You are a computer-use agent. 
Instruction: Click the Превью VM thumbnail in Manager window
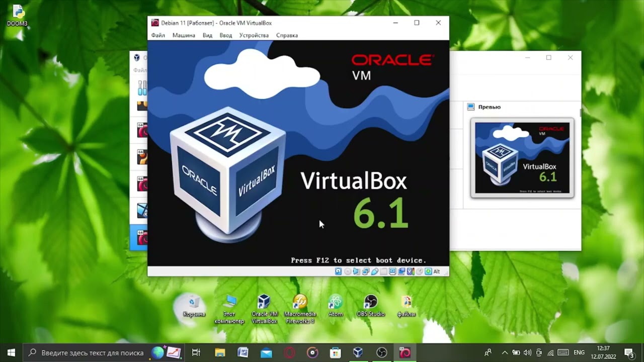tap(522, 158)
